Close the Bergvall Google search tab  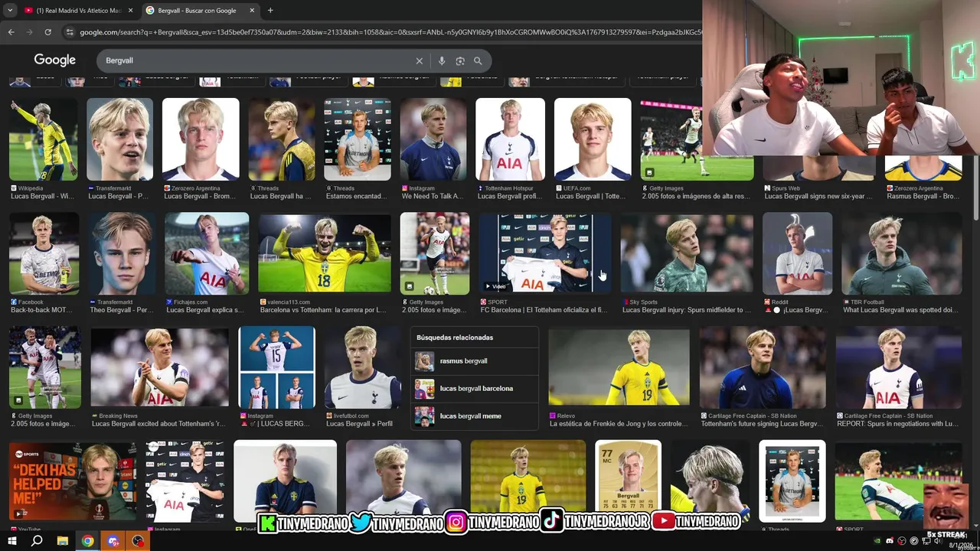click(252, 11)
